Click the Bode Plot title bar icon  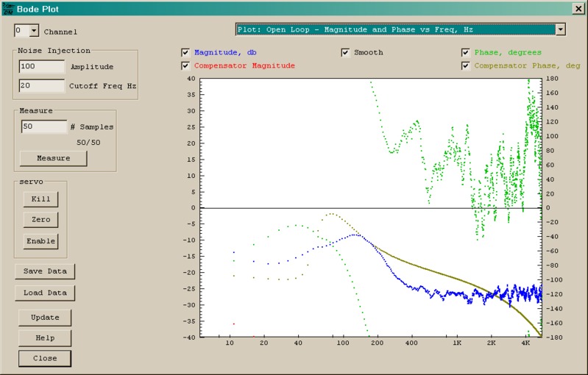[x=7, y=9]
